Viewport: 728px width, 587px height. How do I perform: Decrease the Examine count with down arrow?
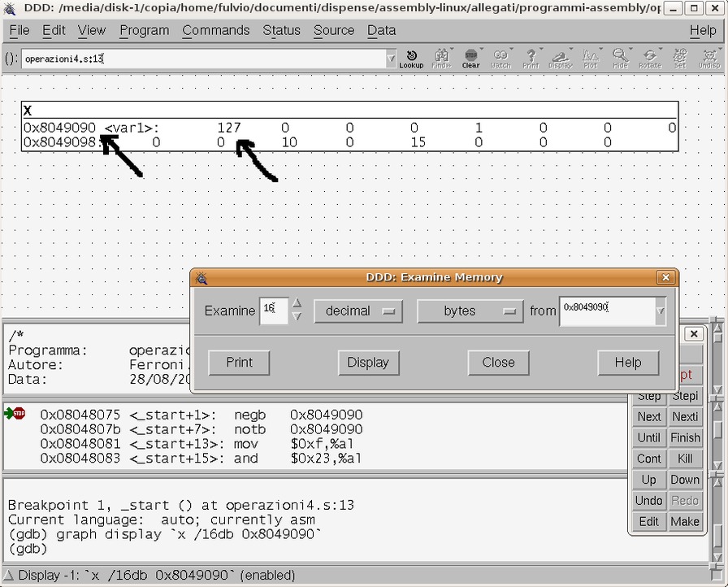(x=297, y=317)
